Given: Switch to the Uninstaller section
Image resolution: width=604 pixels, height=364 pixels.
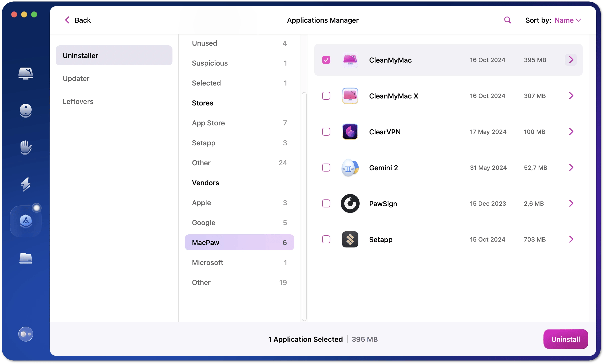Looking at the screenshot, I should coord(114,55).
